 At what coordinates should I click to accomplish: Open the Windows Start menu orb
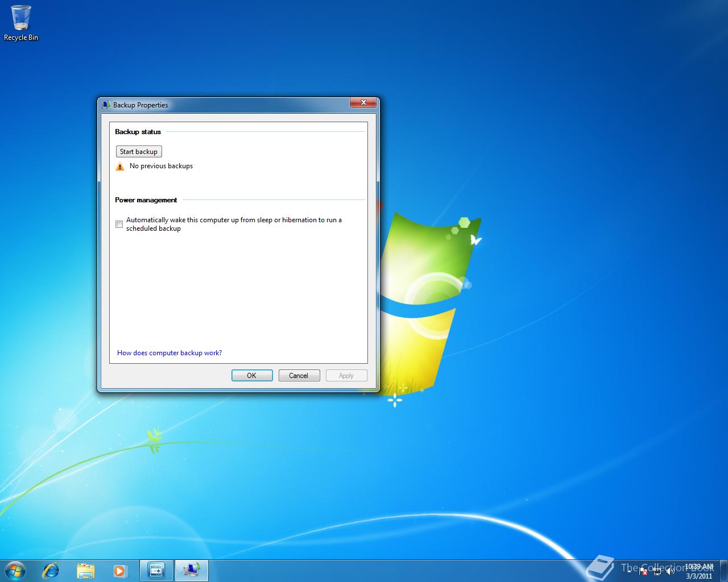[15, 570]
